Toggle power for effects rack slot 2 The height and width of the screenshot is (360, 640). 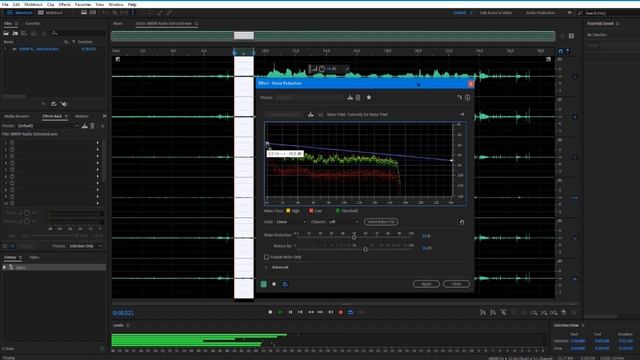point(12,149)
